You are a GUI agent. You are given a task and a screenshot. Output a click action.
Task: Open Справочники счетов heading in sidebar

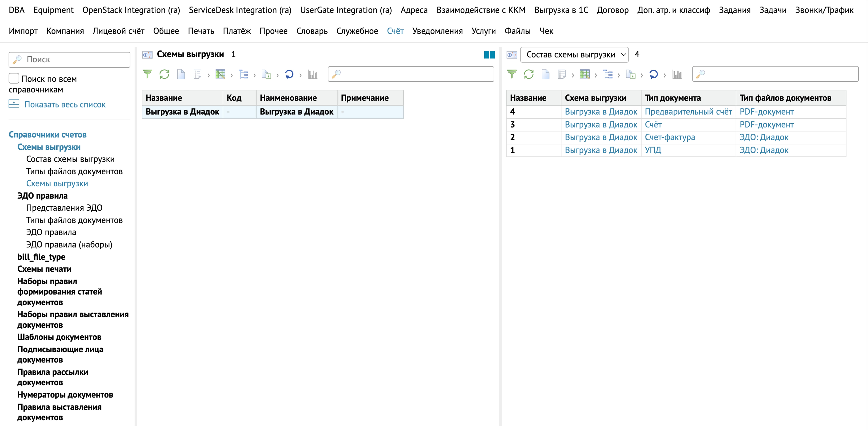click(48, 134)
